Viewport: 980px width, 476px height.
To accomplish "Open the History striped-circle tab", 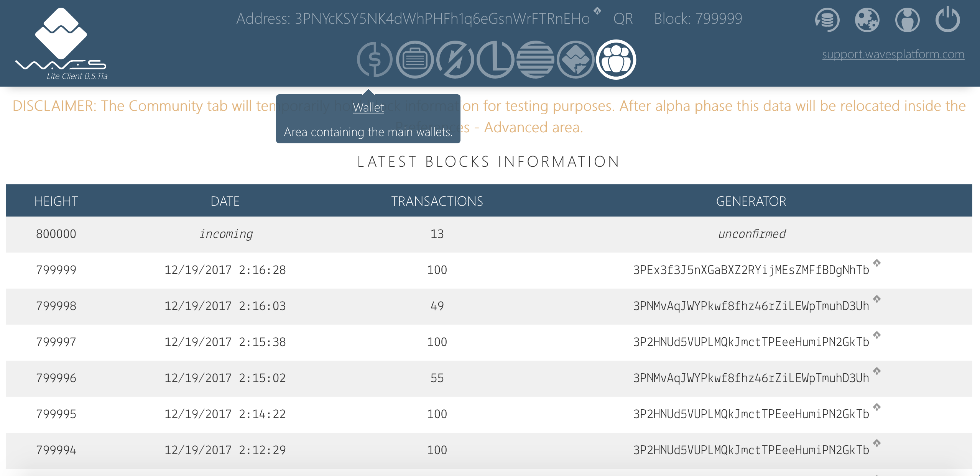I will point(535,60).
